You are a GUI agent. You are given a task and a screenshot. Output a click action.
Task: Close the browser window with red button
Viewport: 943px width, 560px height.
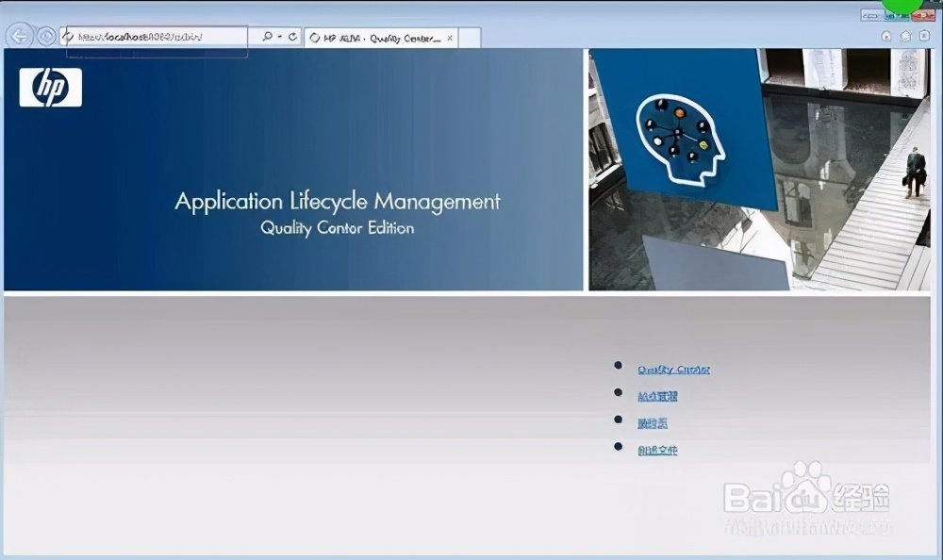pos(923,16)
